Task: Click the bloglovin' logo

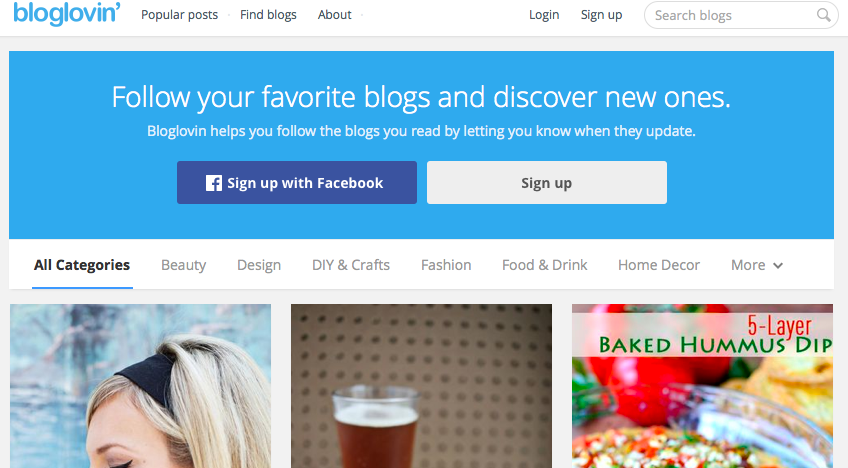Action: 67,13
